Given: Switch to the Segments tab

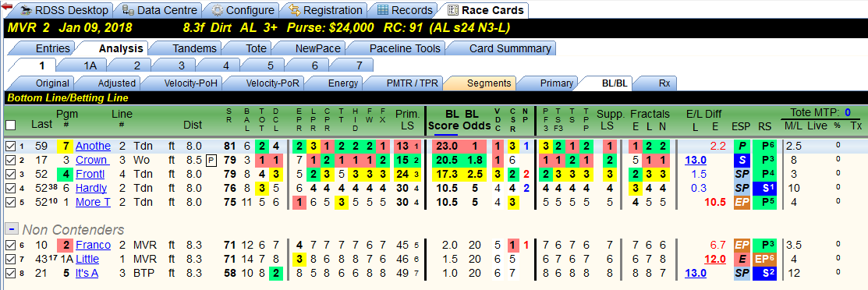Looking at the screenshot, I should click(488, 83).
